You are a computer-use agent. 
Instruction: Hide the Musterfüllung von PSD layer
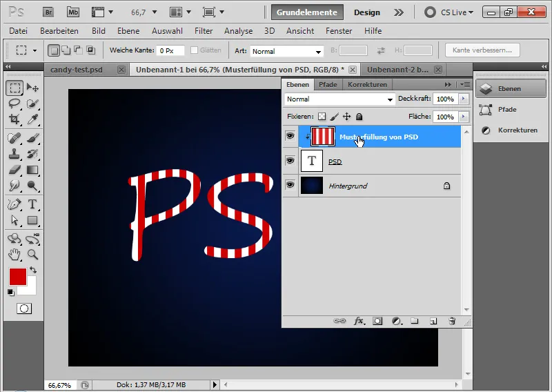pyautogui.click(x=290, y=135)
